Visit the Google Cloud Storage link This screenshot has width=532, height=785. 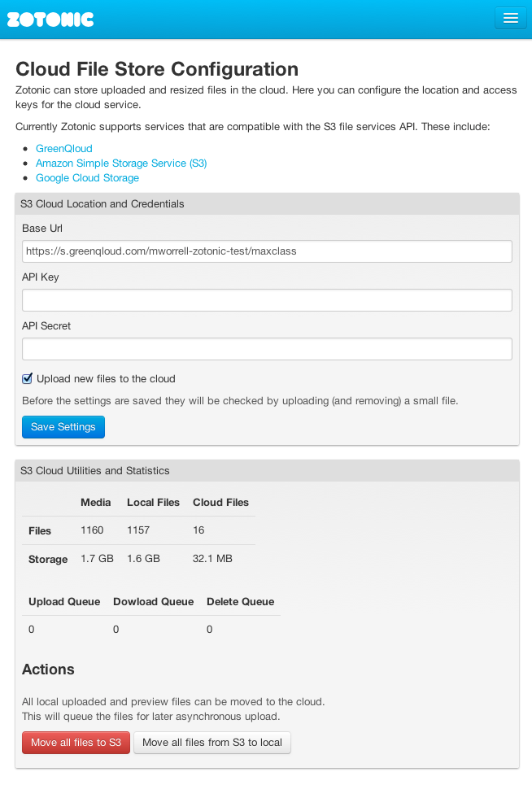pyautogui.click(x=87, y=178)
